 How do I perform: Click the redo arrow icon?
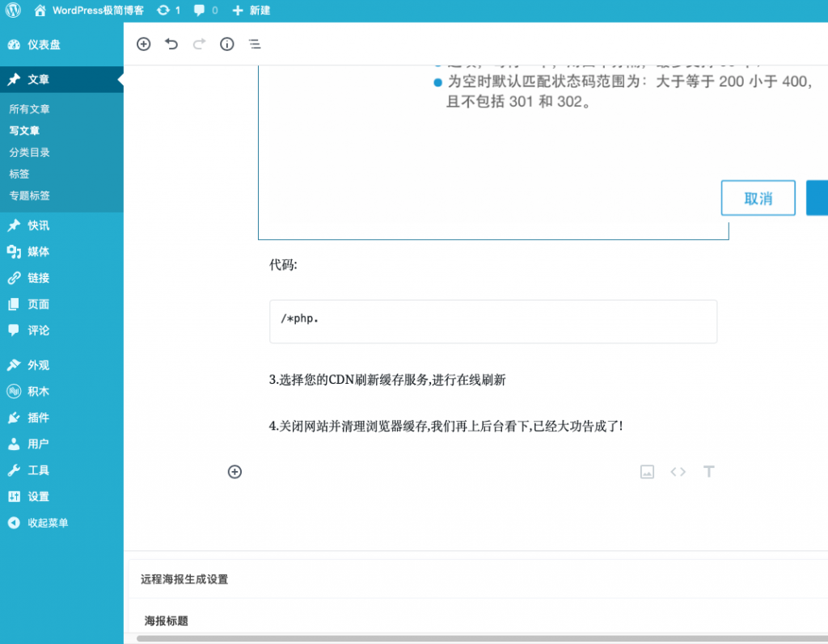199,44
